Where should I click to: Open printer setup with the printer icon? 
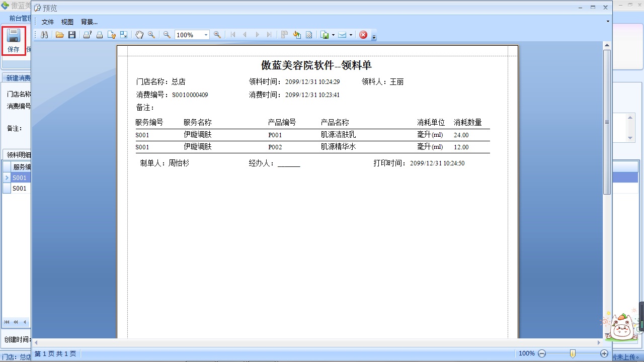pyautogui.click(x=87, y=35)
